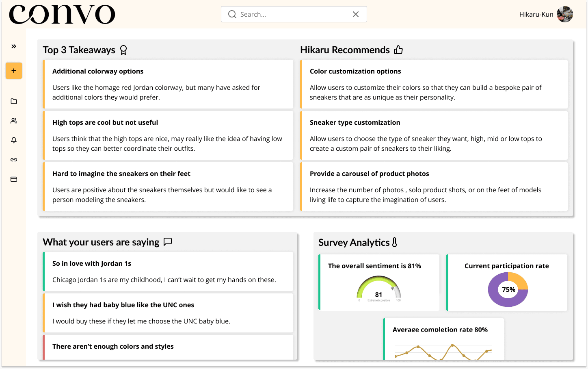Create a new item with the plus icon
This screenshot has width=588, height=369.
click(13, 70)
